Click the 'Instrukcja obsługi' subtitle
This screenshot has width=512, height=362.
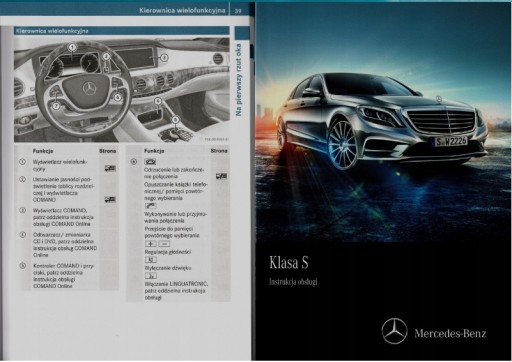pyautogui.click(x=293, y=282)
